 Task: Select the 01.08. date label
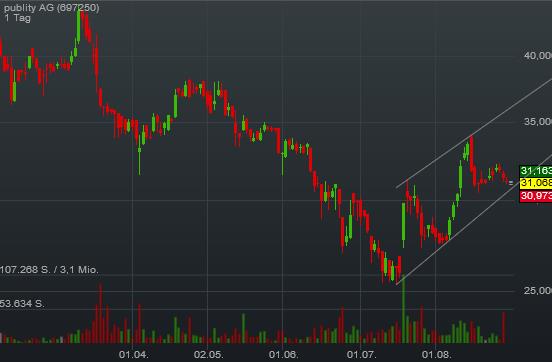(x=436, y=354)
